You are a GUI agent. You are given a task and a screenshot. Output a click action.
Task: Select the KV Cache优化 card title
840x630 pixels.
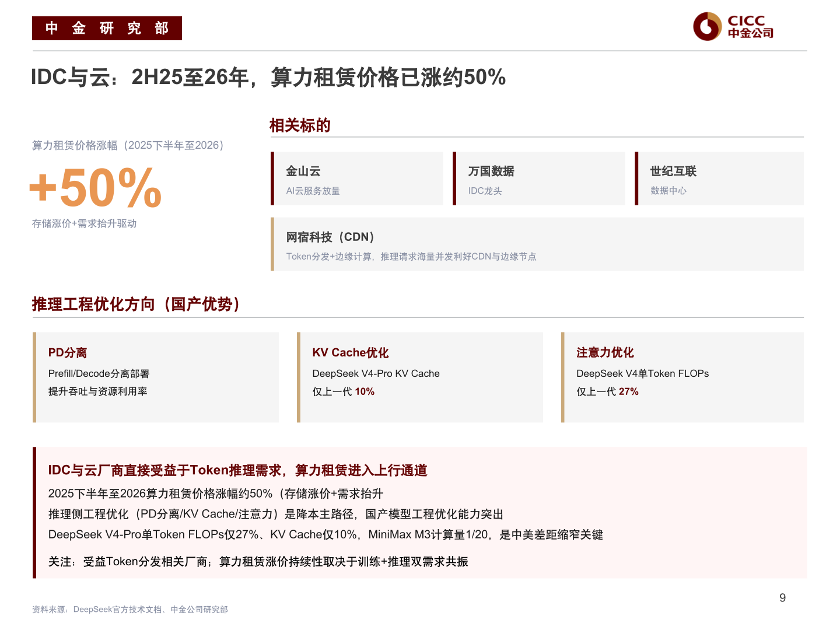click(351, 352)
